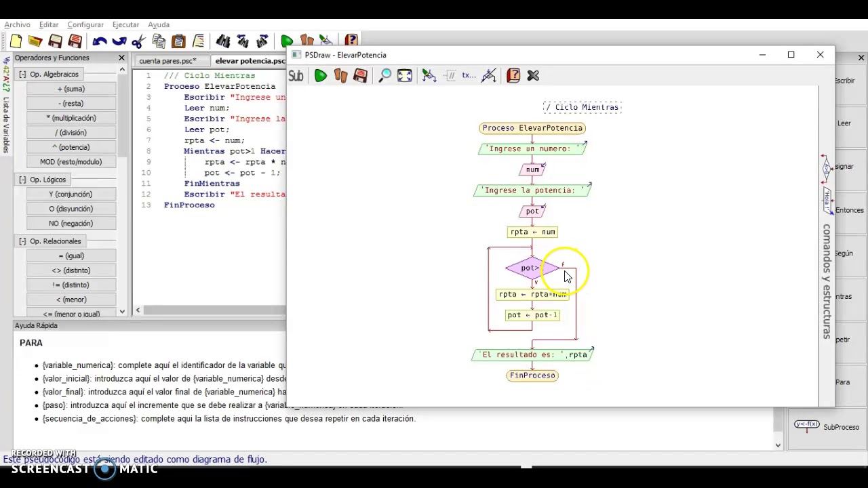This screenshot has width=868, height=488.
Task: Toggle the 'tx...' text option in PSDraw
Action: coord(469,76)
